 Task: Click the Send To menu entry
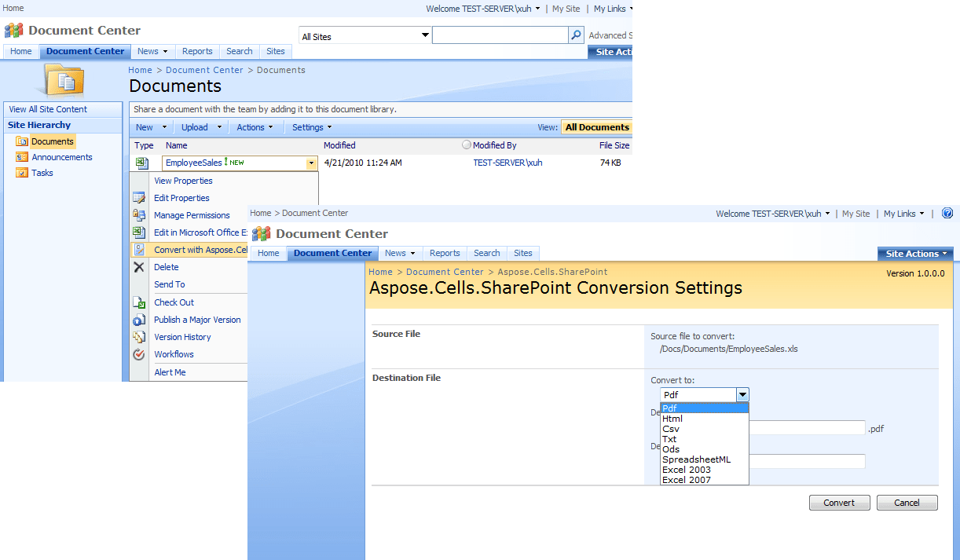(x=170, y=284)
